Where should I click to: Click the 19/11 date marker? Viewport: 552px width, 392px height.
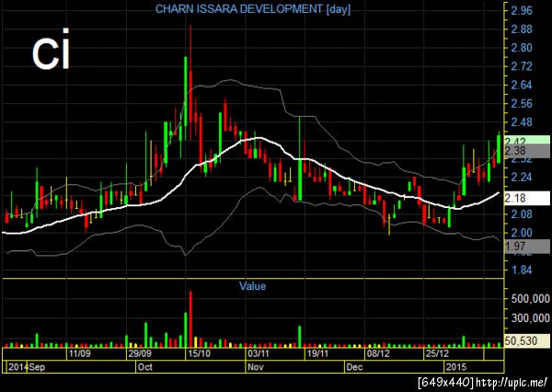[x=318, y=353]
